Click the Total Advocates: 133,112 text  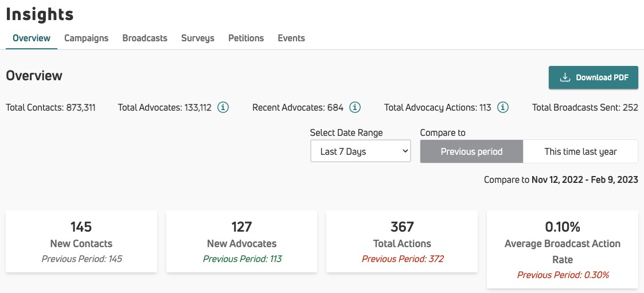click(165, 108)
